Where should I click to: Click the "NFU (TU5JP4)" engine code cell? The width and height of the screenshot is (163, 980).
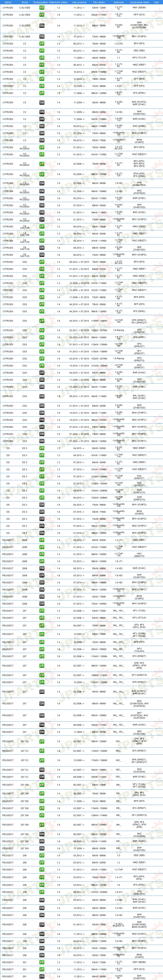pos(139,650)
